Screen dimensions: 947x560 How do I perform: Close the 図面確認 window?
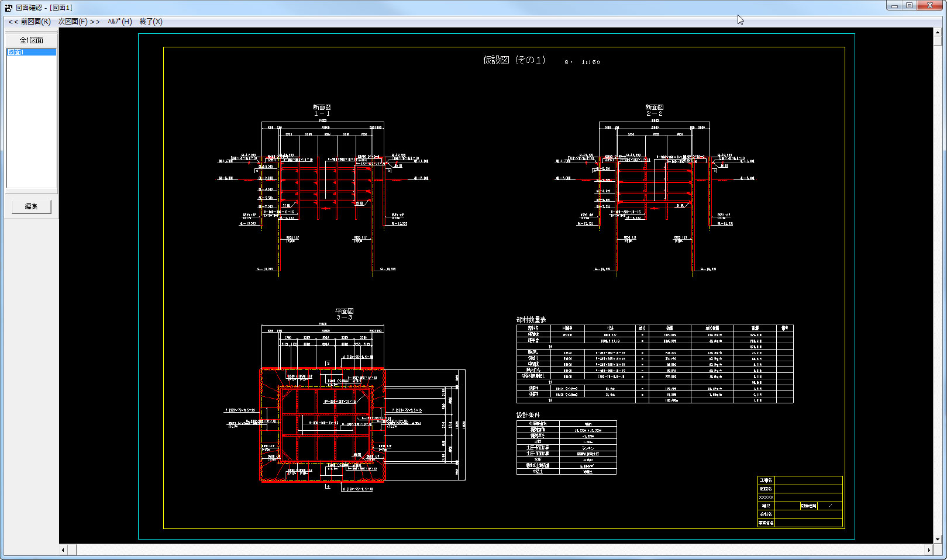point(930,6)
